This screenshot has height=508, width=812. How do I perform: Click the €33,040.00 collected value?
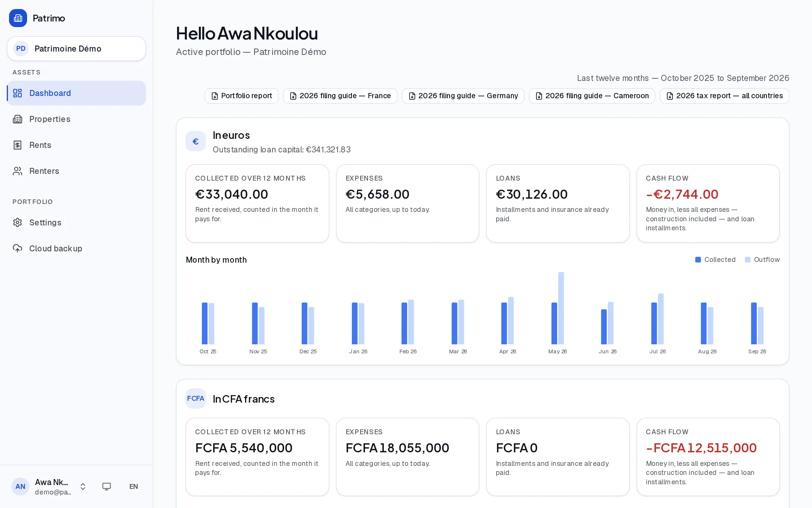click(x=232, y=194)
